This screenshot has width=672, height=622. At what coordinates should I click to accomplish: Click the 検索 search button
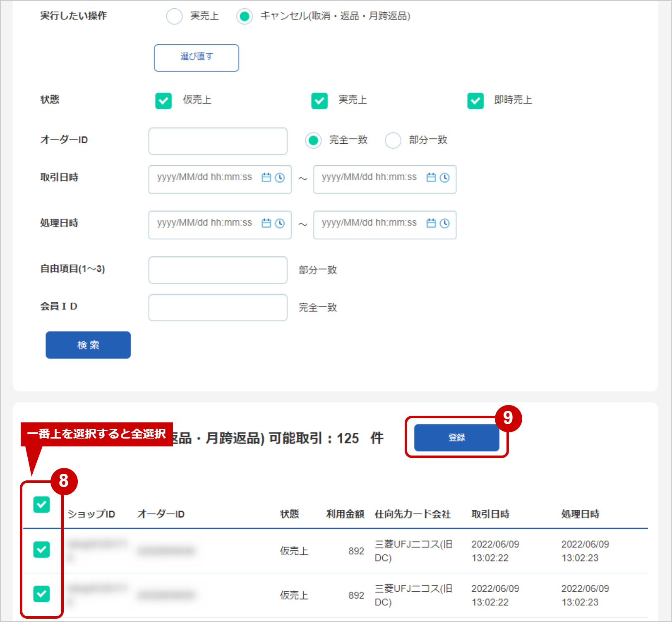tap(88, 345)
